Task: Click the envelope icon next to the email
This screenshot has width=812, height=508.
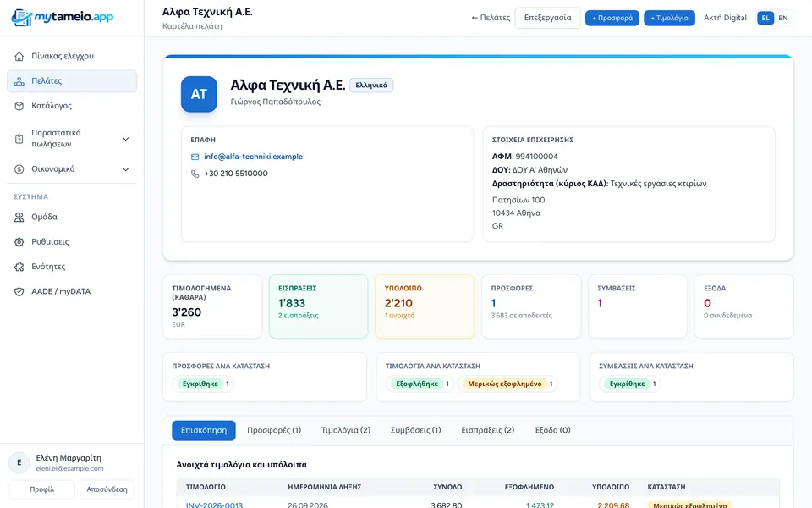Action: pos(195,157)
